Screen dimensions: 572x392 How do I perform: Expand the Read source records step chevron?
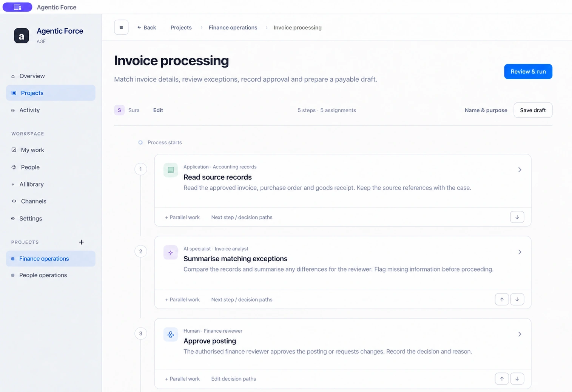[x=520, y=170]
